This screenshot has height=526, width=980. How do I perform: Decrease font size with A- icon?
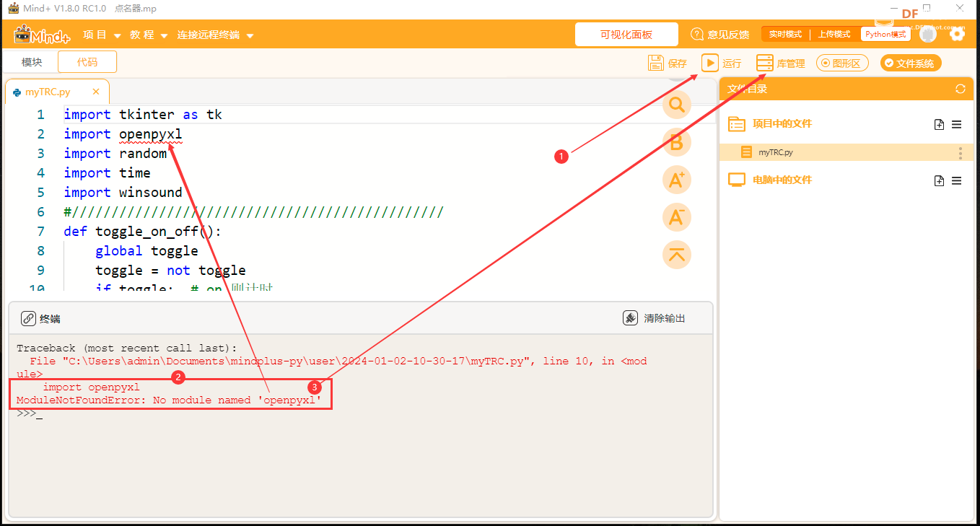click(676, 217)
